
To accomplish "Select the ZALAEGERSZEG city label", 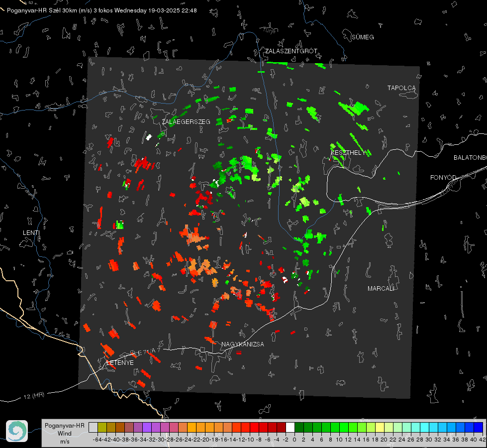I will 186,122.
